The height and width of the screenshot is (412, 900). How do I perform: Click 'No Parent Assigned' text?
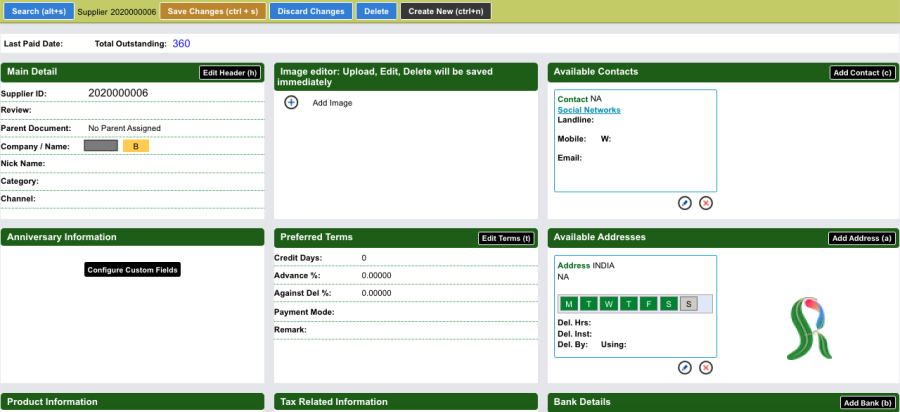125,128
